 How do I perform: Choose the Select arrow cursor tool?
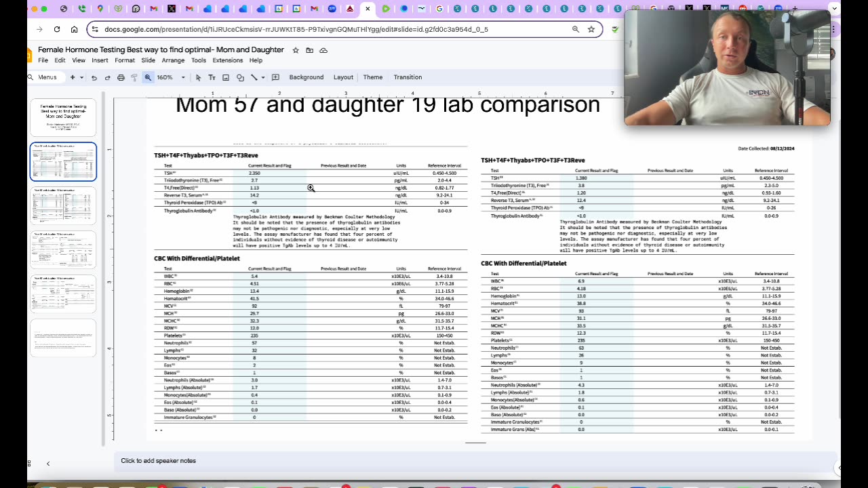(x=198, y=77)
